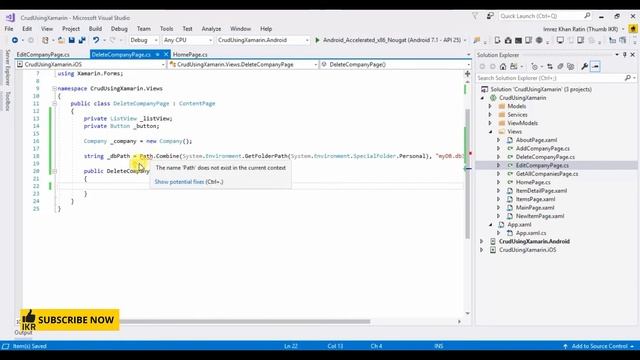Viewport: 640px width, 360px height.
Task: Click the Show All Files icon in Solution Explorer
Action: coord(571,67)
